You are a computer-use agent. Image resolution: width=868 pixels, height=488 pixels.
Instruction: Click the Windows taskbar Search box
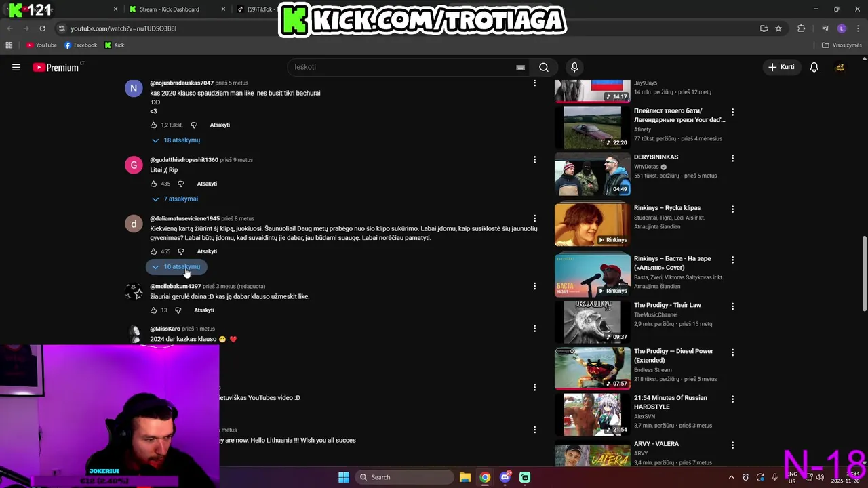tap(403, 477)
